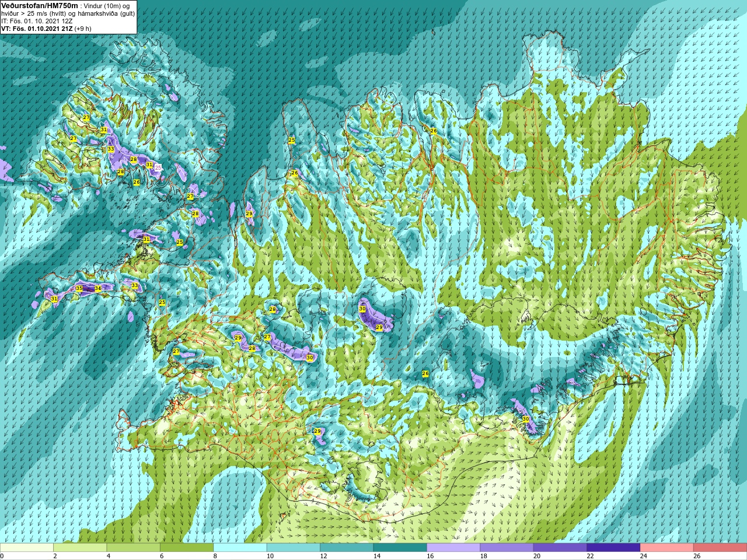
Task: Select the 2–4 m/s light green legend swatch
Action: [x=80, y=548]
